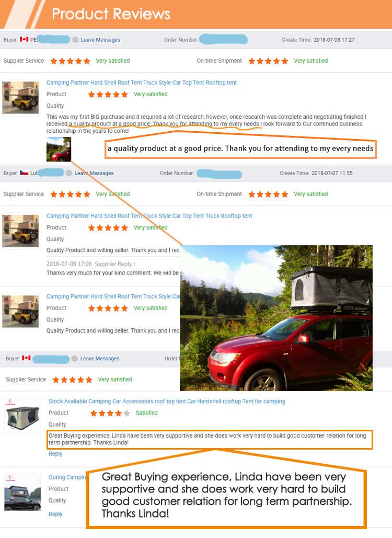This screenshot has width=392, height=538.
Task: Click the Canada flag icon of third buyer
Action: [x=26, y=358]
